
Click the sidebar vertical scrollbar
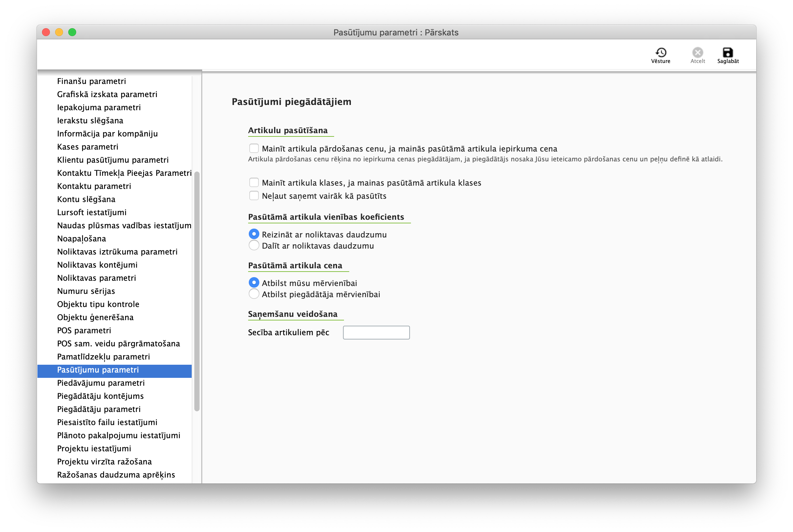point(197,291)
